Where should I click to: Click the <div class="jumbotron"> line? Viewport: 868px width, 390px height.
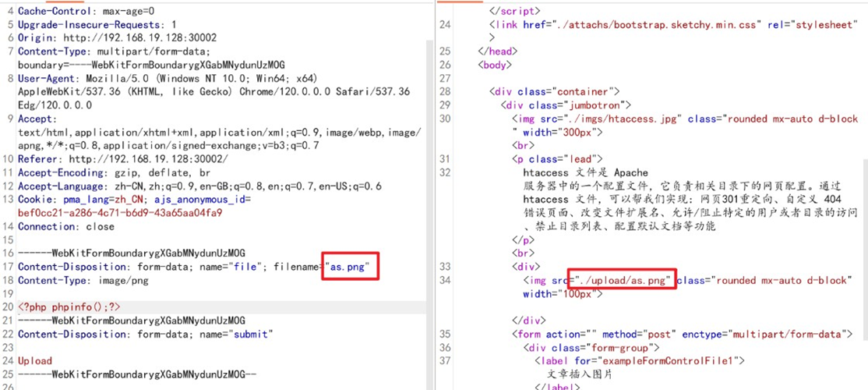click(566, 105)
